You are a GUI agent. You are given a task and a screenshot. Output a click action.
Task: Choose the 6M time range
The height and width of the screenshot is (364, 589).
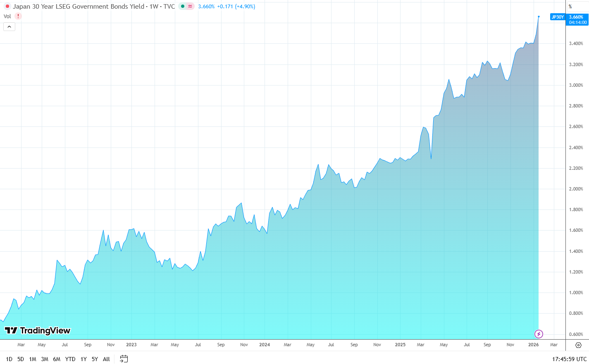pyautogui.click(x=57, y=359)
